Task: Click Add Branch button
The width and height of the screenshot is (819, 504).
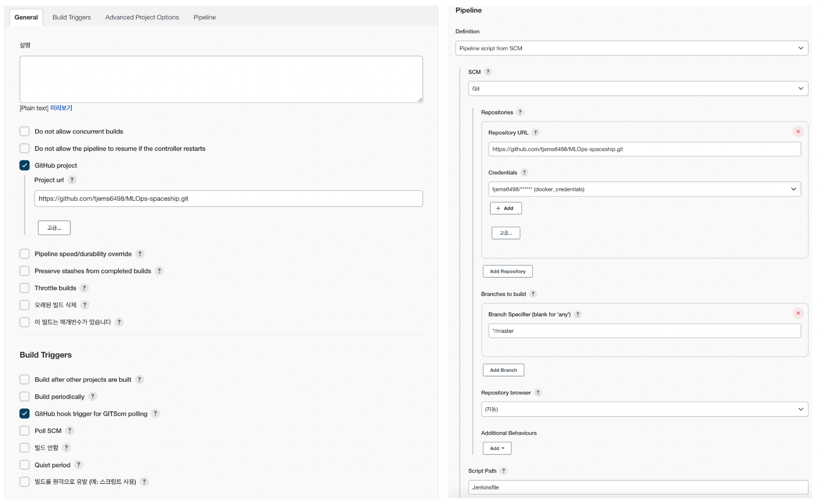Action: click(503, 370)
